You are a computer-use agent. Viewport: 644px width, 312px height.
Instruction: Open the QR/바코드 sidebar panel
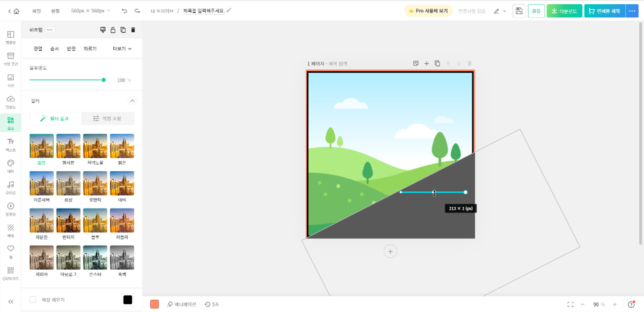pos(11,274)
